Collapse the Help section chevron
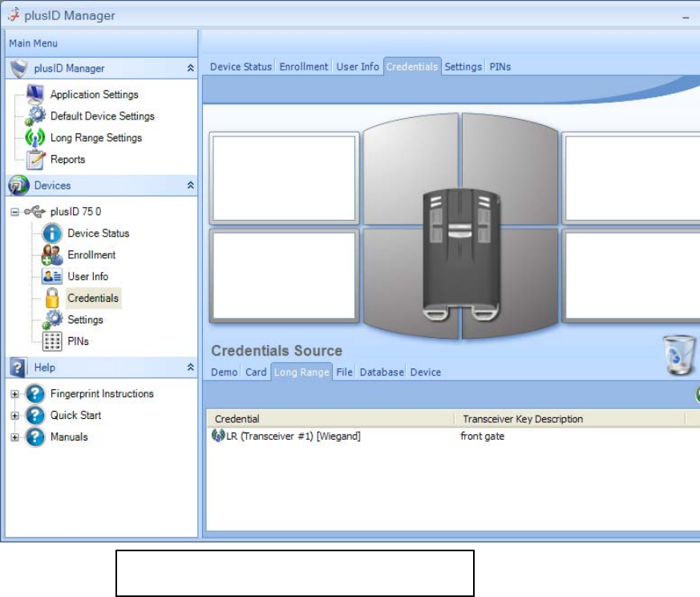Viewport: 700px width, 597px height. coord(191,368)
